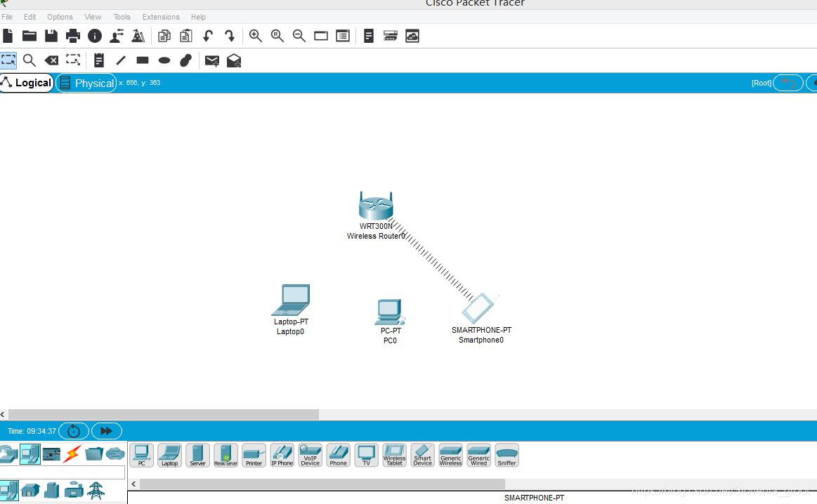Activate the Inspect magnifier tool
Viewport: 817px width, 504px height.
[x=30, y=60]
